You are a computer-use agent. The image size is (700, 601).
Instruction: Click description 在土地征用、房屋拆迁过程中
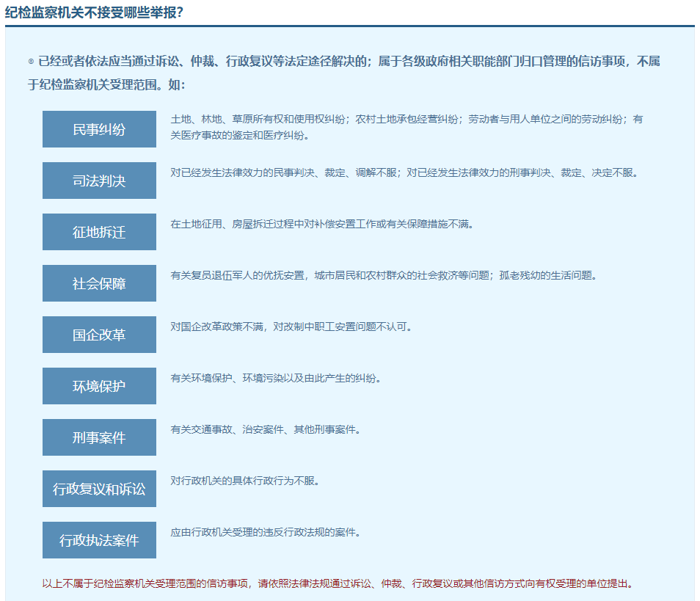pyautogui.click(x=321, y=224)
